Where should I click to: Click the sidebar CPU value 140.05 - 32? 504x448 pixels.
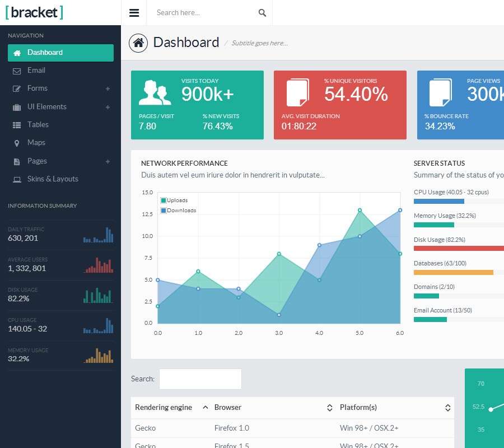[x=27, y=329]
